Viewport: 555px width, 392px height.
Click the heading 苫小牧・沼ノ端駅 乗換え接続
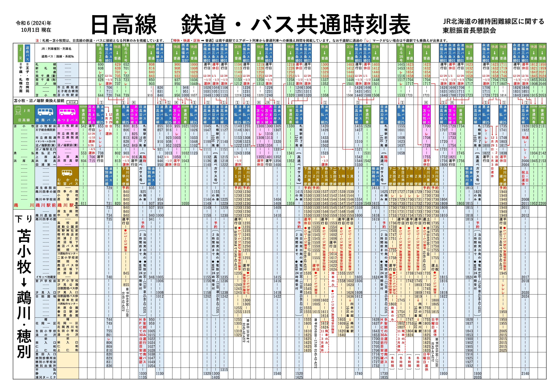pos(39,101)
